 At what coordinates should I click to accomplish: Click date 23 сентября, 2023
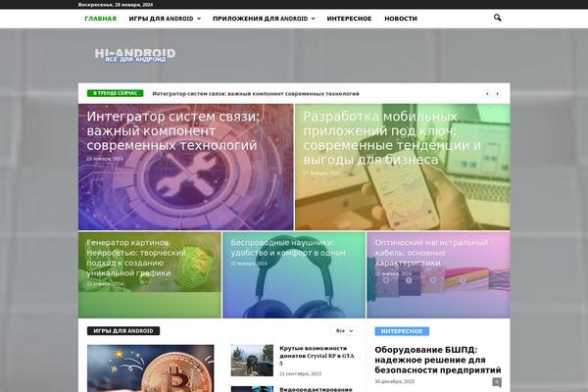point(301,374)
